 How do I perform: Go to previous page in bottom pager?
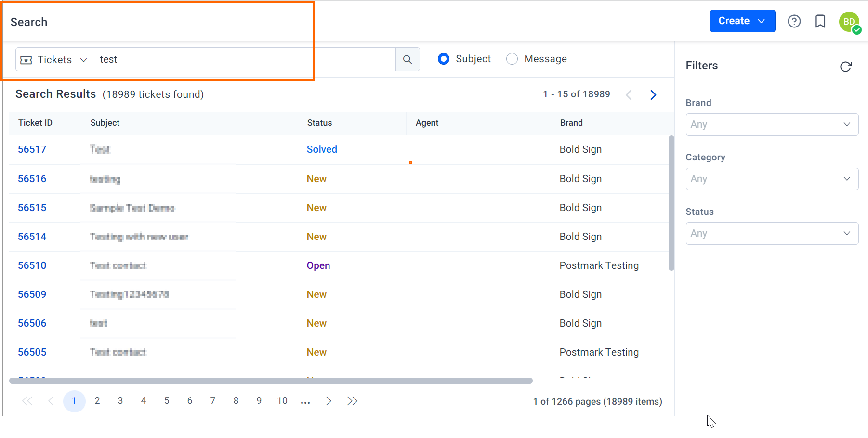pos(51,401)
